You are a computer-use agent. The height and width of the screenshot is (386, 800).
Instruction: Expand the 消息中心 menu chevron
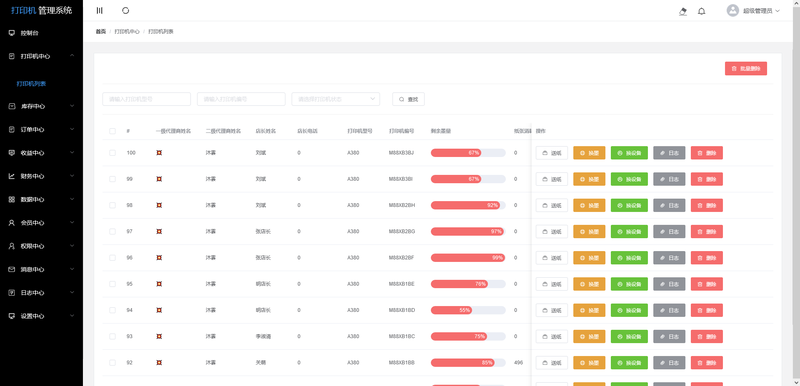tap(72, 269)
